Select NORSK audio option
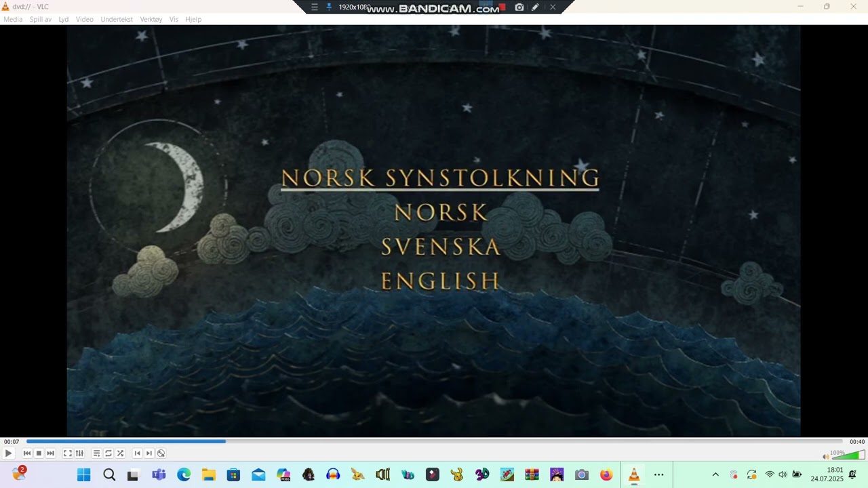This screenshot has width=868, height=488. coord(441,213)
